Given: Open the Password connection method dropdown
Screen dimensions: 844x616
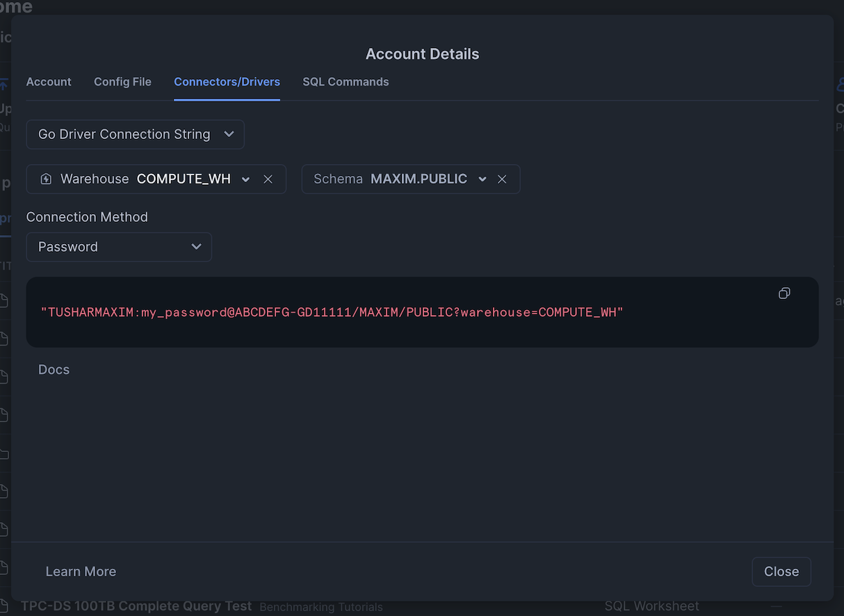Looking at the screenshot, I should (119, 247).
